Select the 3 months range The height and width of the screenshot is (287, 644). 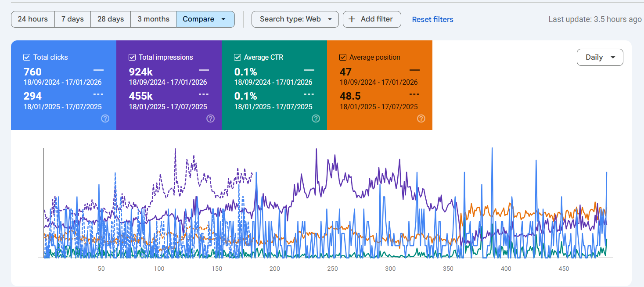[153, 19]
